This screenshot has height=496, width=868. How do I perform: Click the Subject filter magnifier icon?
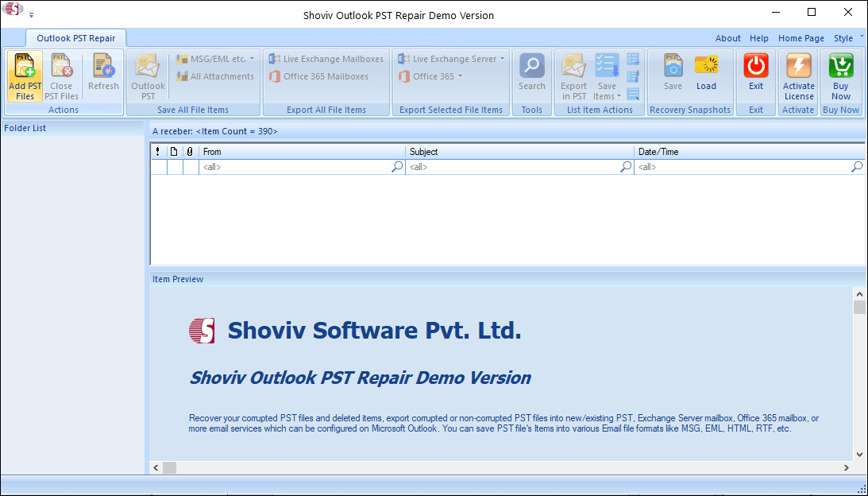click(x=626, y=166)
